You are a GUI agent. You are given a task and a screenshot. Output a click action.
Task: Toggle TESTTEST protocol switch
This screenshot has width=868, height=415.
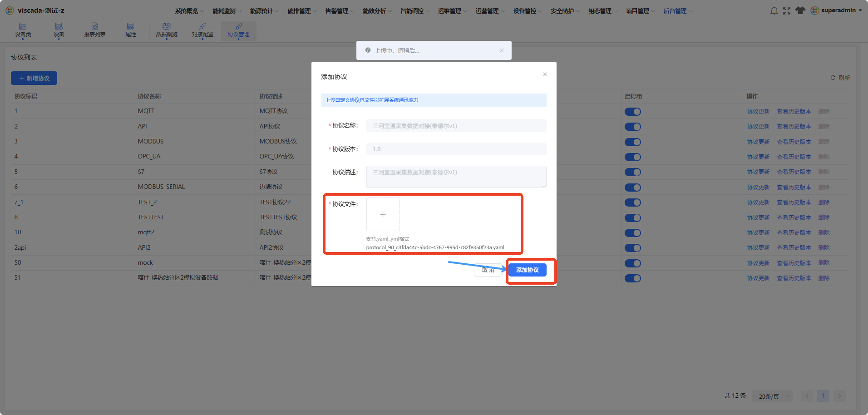(632, 218)
